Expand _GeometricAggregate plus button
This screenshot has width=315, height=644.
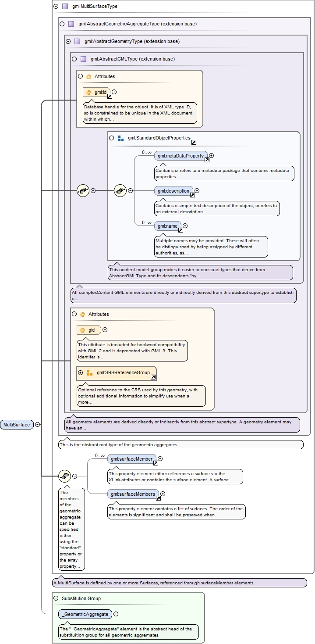pyautogui.click(x=116, y=614)
